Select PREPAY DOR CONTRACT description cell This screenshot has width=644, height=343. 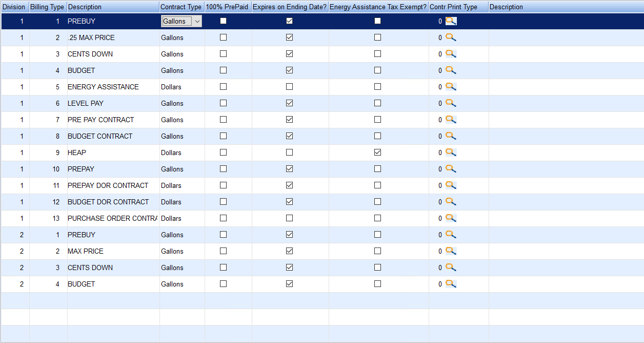pos(113,185)
